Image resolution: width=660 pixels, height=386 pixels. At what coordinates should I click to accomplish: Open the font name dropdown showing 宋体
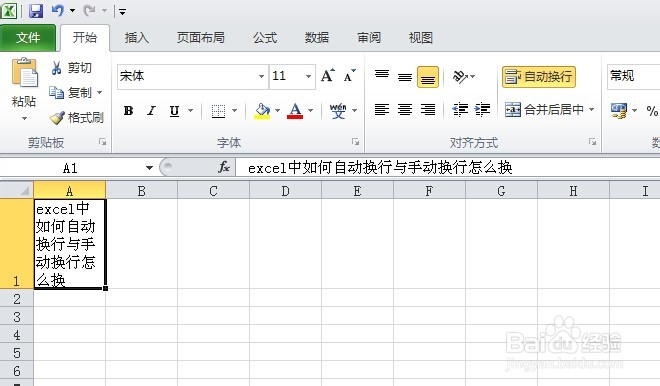[x=261, y=77]
